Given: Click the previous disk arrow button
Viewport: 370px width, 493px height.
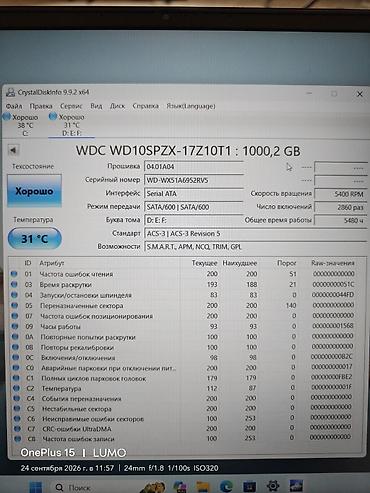Looking at the screenshot, I should (13, 150).
